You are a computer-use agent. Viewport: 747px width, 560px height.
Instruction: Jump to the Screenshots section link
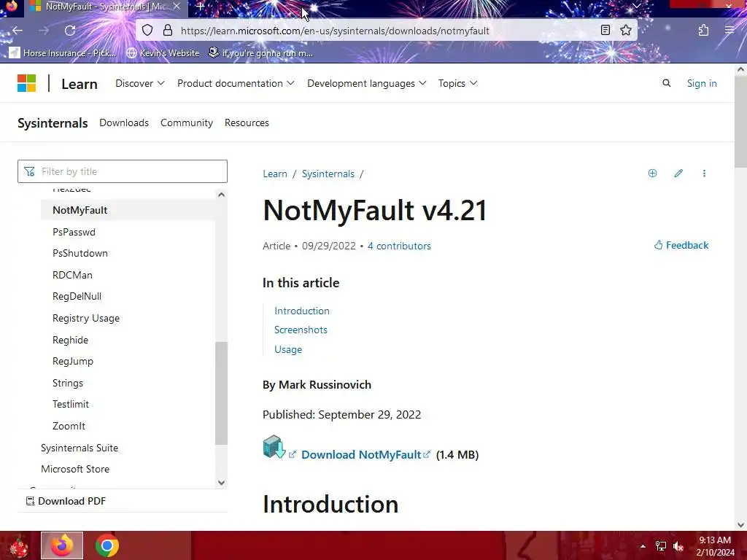(301, 330)
